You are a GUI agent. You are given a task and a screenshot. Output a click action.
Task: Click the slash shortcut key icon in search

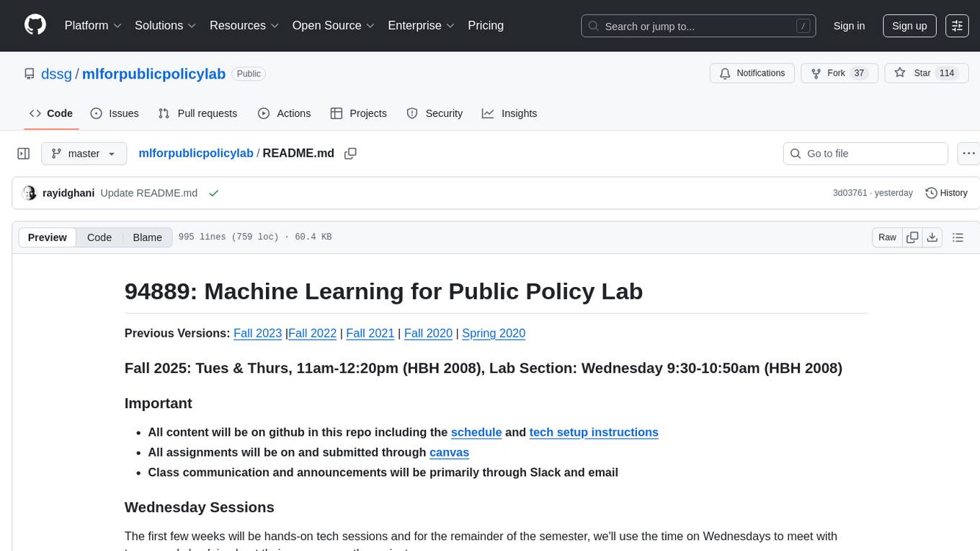point(803,26)
